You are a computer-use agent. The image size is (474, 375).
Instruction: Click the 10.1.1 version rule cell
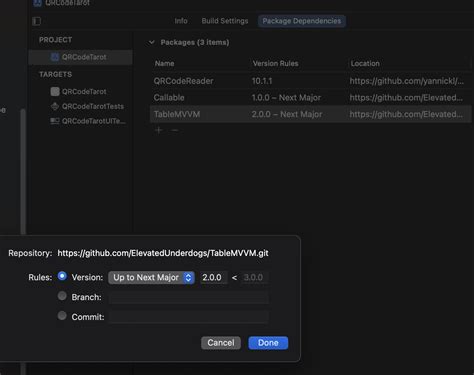coord(262,81)
